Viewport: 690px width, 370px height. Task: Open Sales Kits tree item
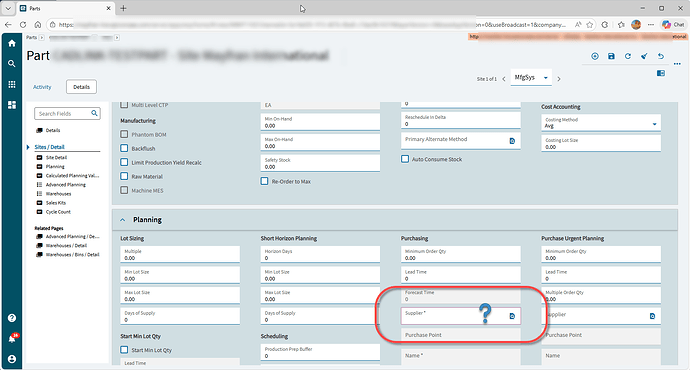click(55, 203)
